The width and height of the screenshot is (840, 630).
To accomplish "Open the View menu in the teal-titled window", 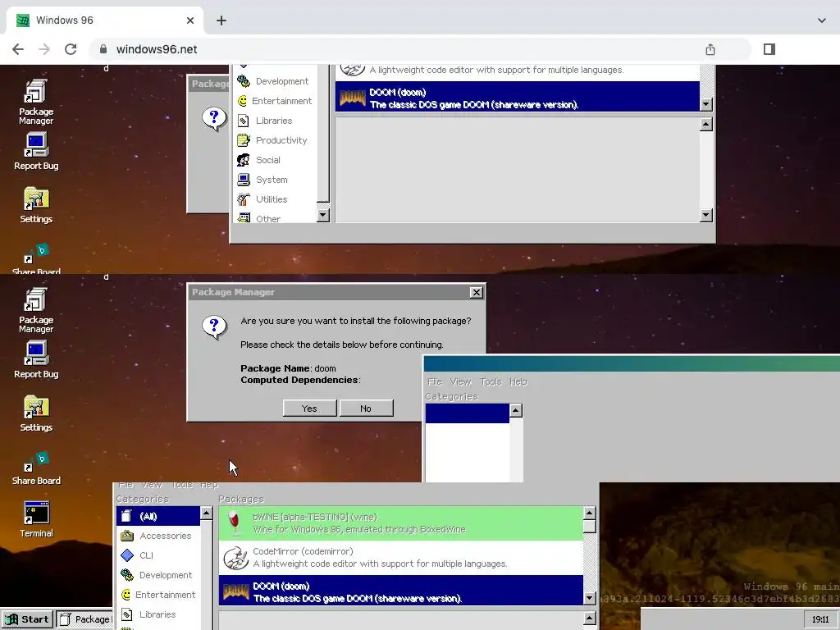I will click(x=461, y=381).
